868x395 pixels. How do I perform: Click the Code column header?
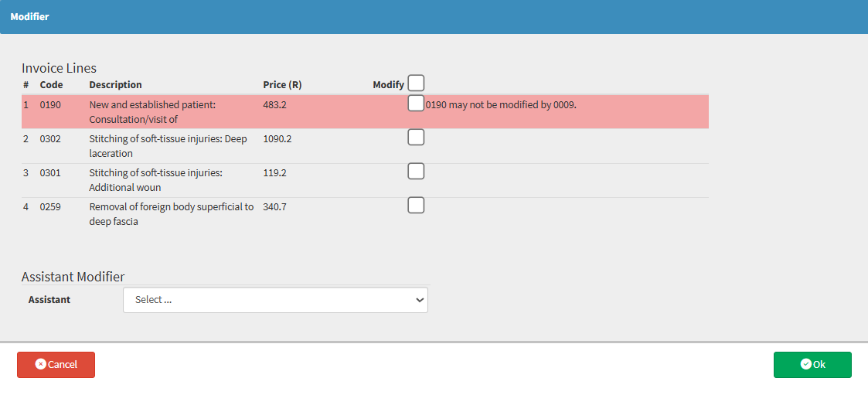click(x=52, y=85)
